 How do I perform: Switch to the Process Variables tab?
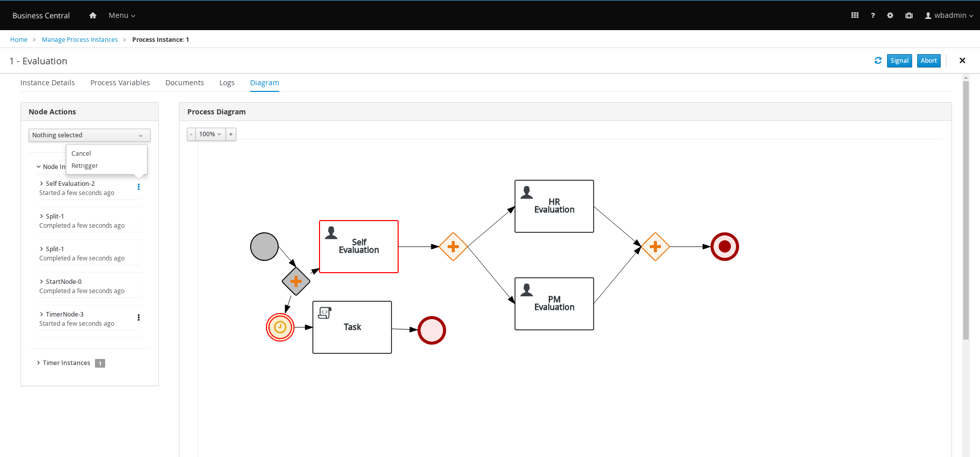coord(120,83)
